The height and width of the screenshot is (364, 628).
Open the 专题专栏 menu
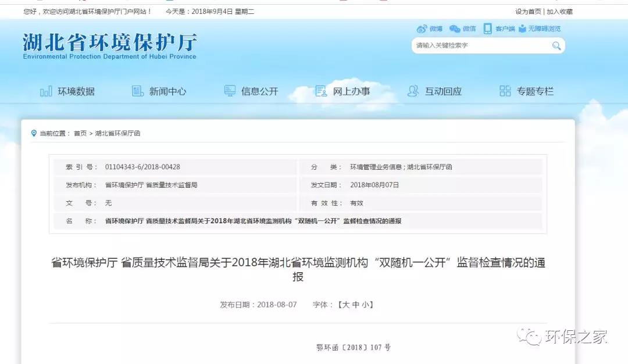[x=527, y=91]
